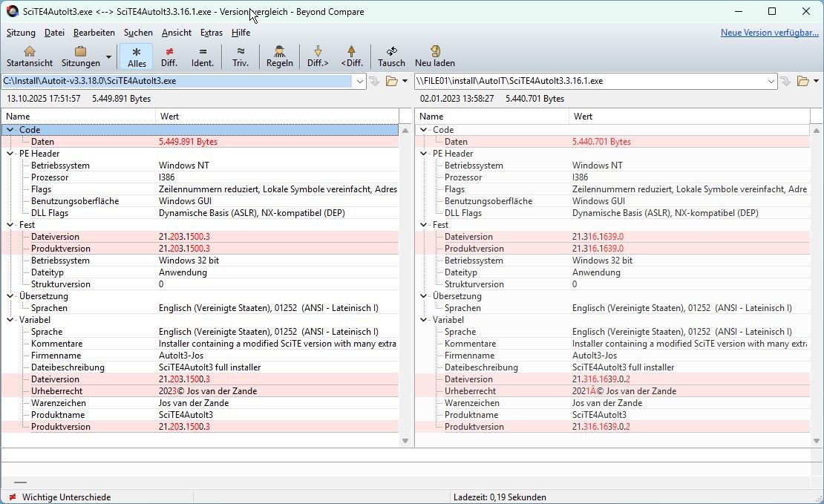Click browse folder icon for left file
Screen dimensions: 824x504
pyautogui.click(x=391, y=81)
